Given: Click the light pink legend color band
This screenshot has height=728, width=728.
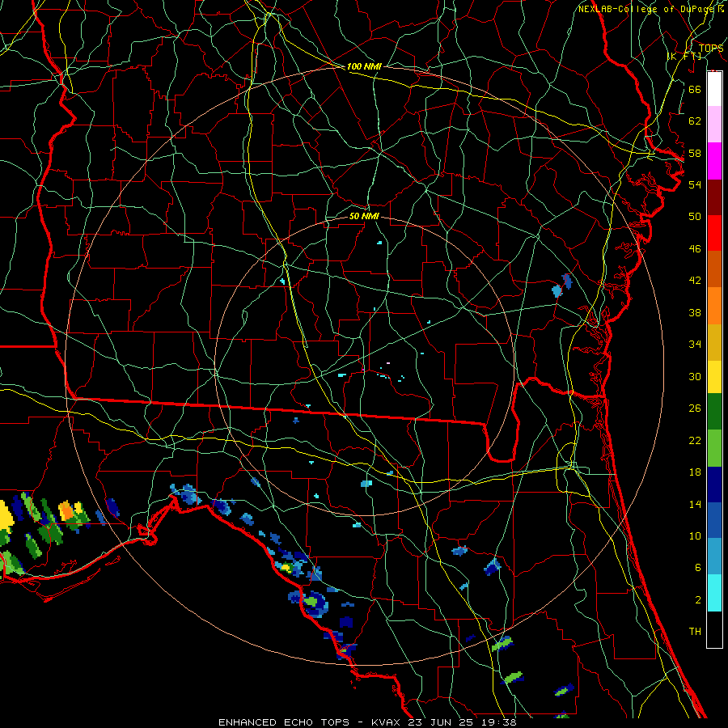Looking at the screenshot, I should (714, 124).
